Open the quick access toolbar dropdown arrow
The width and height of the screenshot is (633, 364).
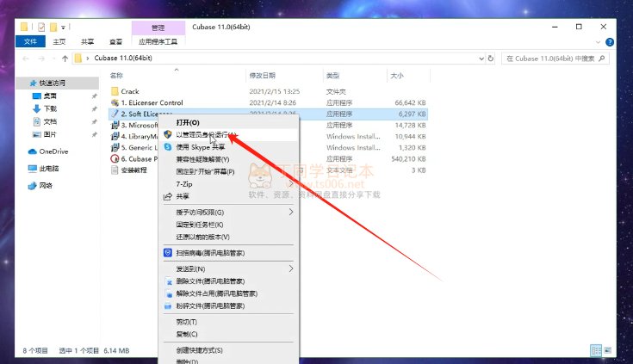(64, 28)
